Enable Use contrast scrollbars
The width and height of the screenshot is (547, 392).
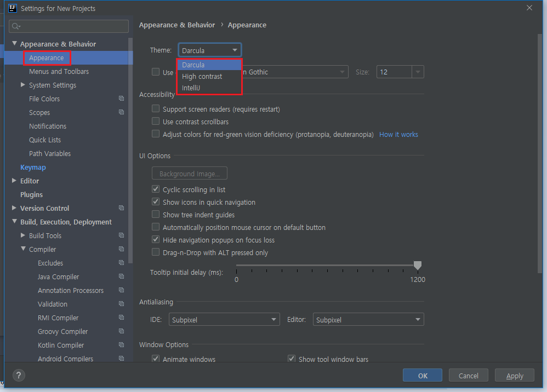[156, 121]
